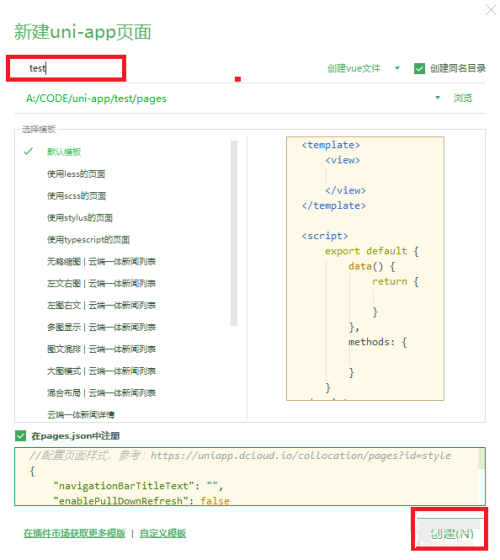The height and width of the screenshot is (560, 500).
Task: Open the 自定义模板 link
Action: [x=163, y=533]
